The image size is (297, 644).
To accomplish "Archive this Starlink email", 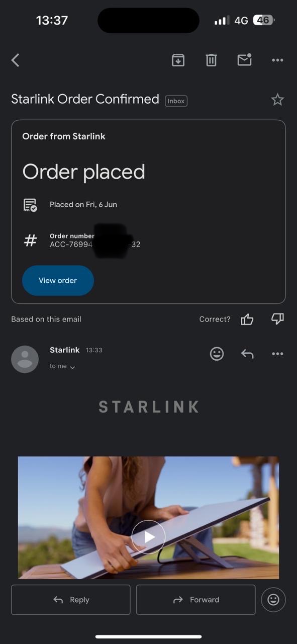I will [x=178, y=60].
